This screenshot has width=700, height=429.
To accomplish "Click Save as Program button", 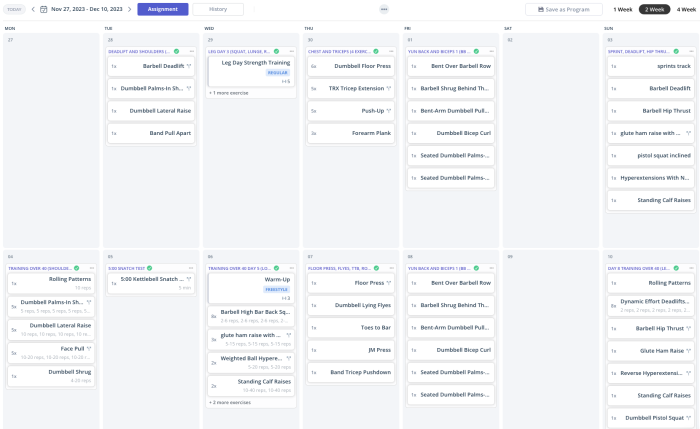I will click(564, 9).
